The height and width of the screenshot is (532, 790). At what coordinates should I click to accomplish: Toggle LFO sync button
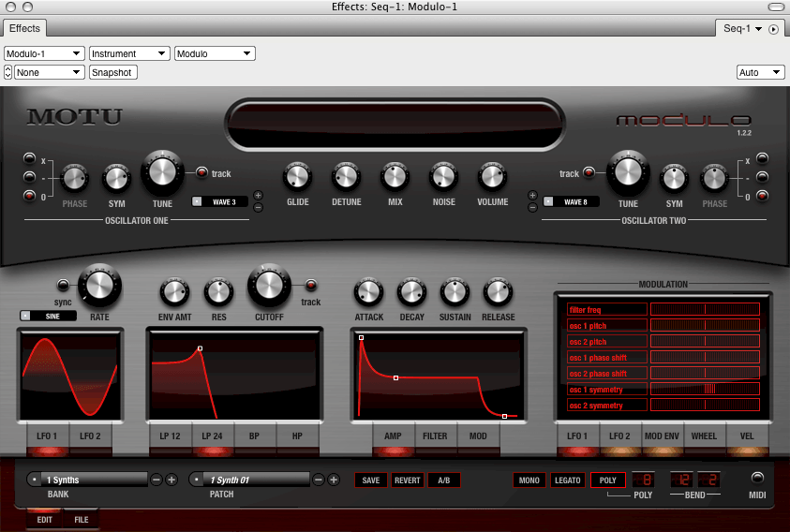pyautogui.click(x=63, y=285)
